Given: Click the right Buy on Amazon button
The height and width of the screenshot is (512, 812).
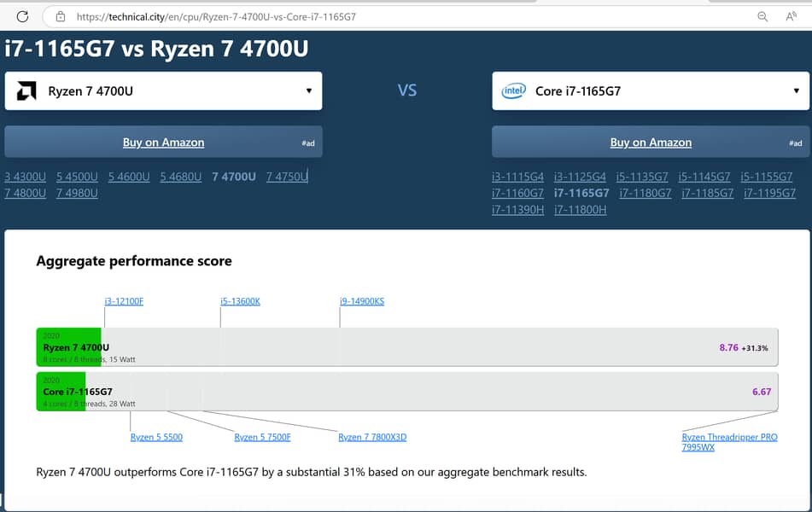Looking at the screenshot, I should tap(651, 143).
